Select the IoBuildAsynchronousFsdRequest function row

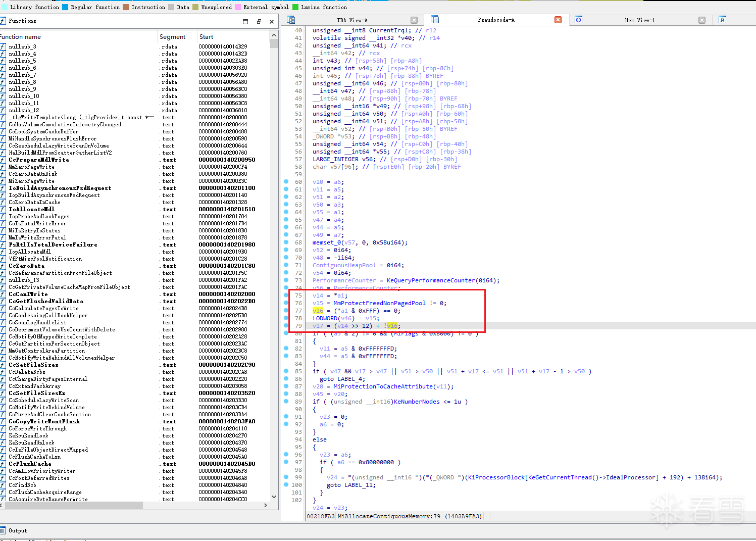[x=135, y=188]
